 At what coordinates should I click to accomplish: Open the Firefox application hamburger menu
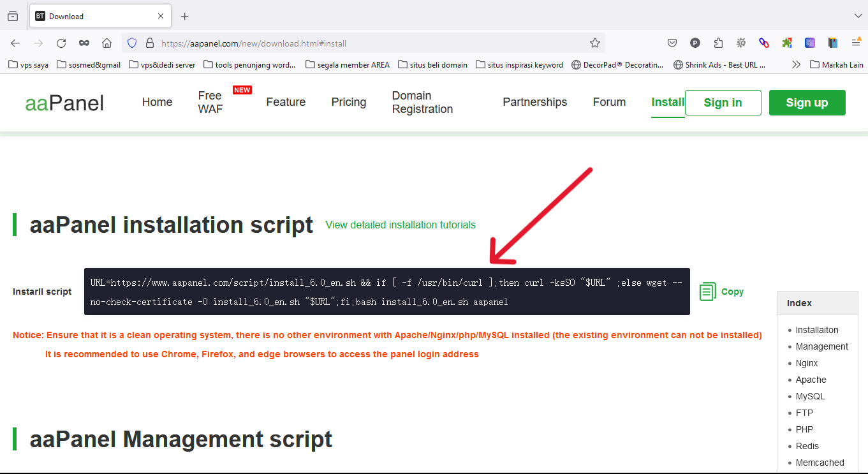856,43
